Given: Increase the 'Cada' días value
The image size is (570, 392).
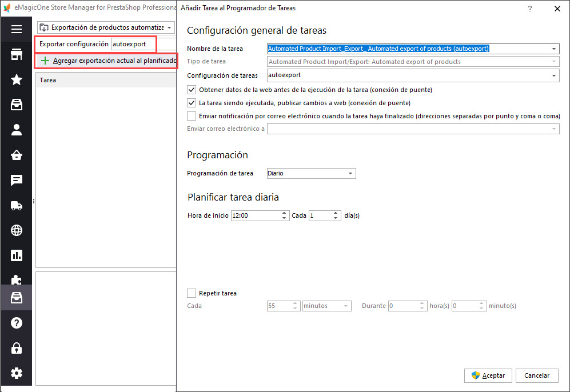Looking at the screenshot, I should point(336,213).
